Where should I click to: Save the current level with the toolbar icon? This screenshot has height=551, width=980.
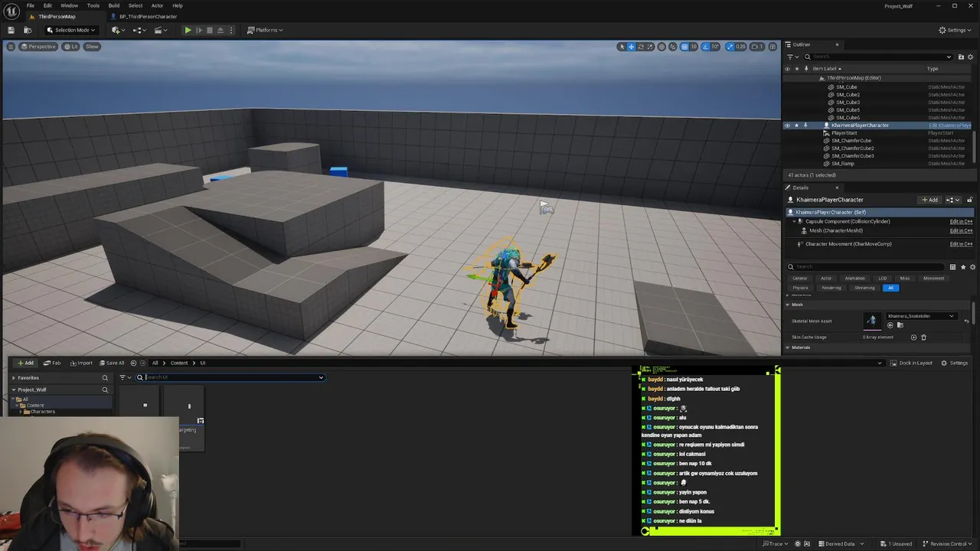(11, 30)
